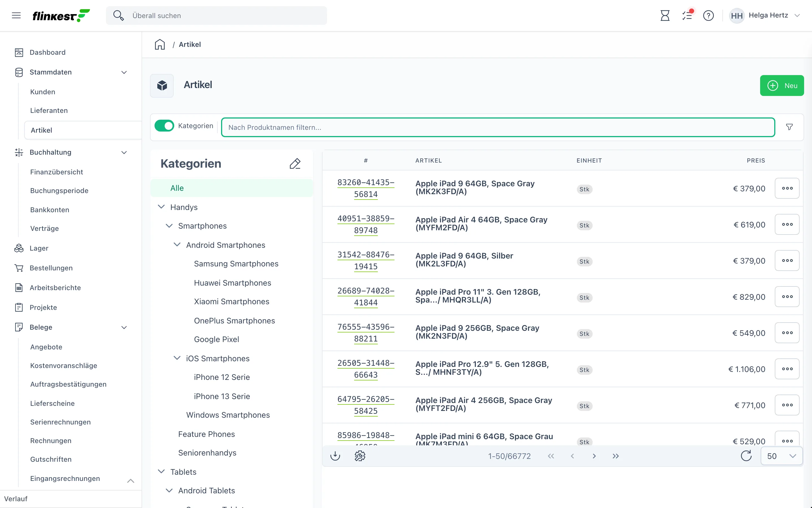
Task: Collapse the Smartphones category
Action: (x=169, y=226)
